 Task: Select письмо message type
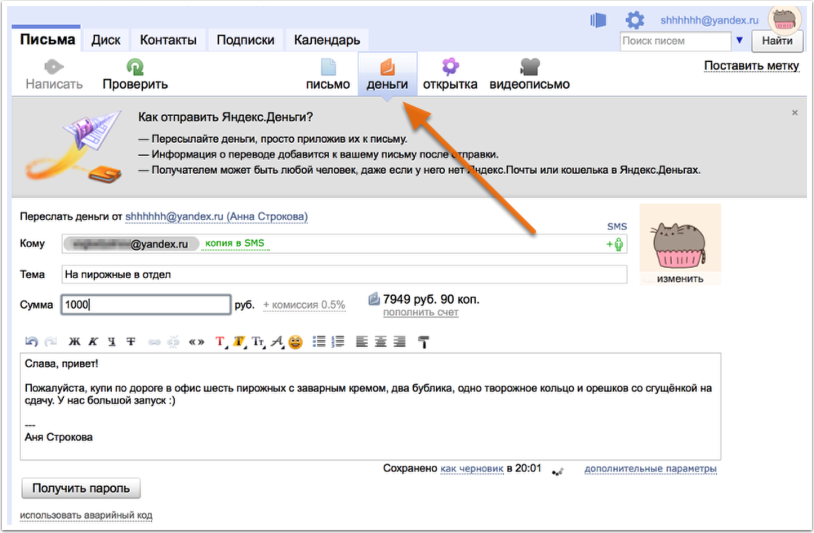[328, 75]
